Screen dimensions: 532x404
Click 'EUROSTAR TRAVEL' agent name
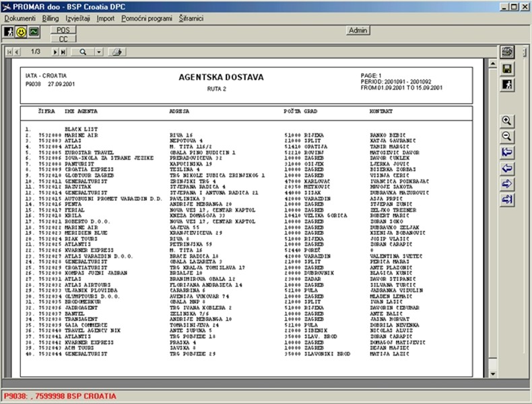tap(90, 153)
